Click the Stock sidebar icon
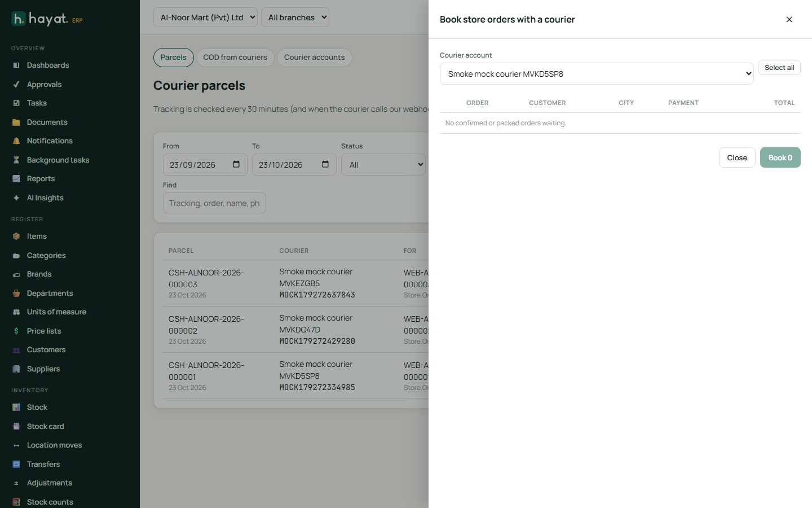The width and height of the screenshot is (812, 508). 16,408
